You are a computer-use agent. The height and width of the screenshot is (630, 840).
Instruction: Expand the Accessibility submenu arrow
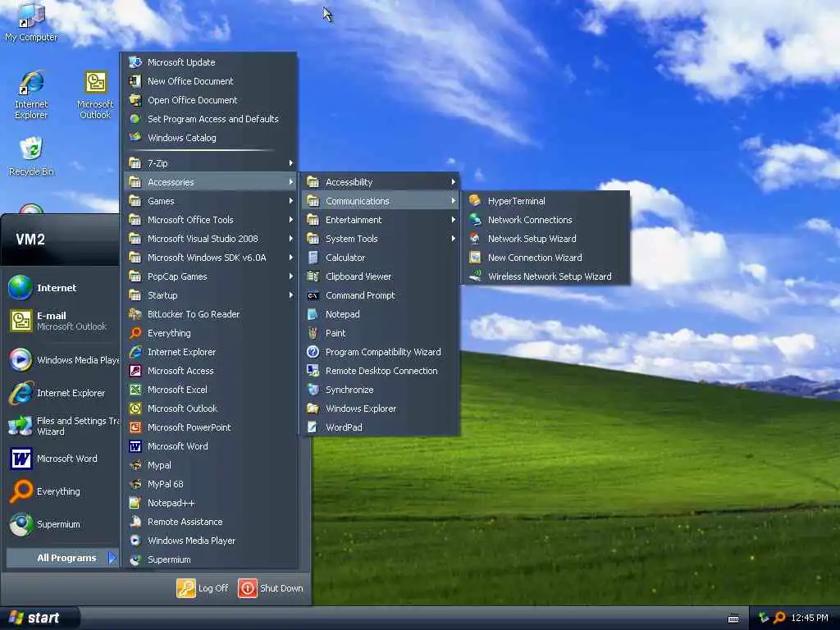click(453, 182)
